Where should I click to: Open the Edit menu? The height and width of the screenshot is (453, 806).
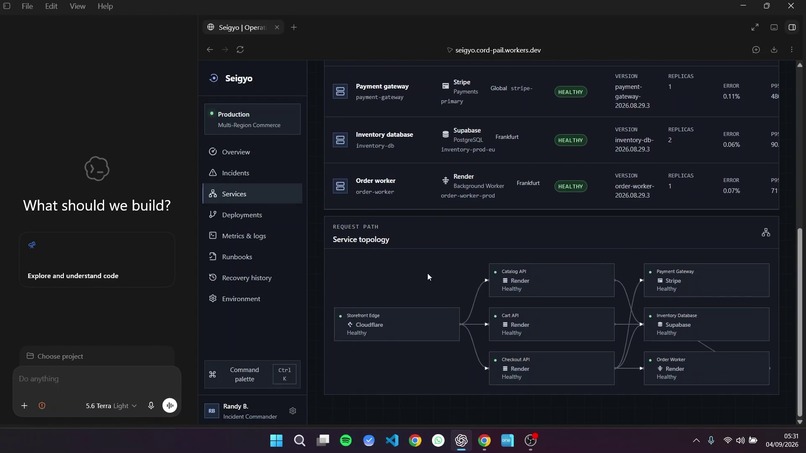pyautogui.click(x=51, y=6)
